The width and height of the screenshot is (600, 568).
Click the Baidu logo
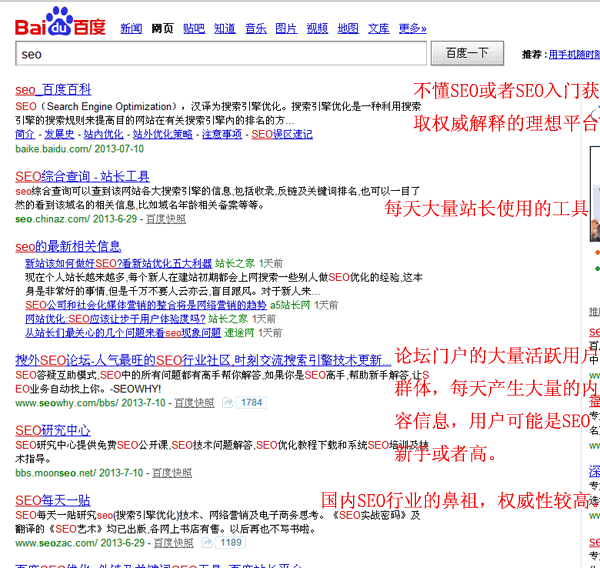pos(60,22)
